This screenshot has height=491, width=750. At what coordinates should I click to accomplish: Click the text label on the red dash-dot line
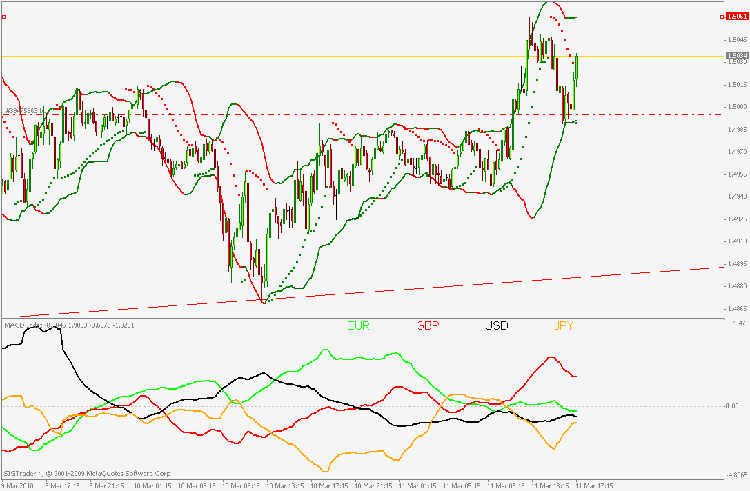click(24, 110)
